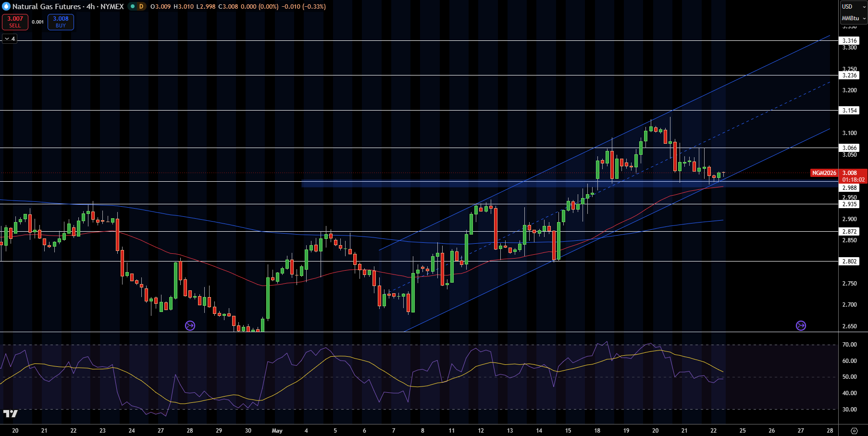Click date 18 on the time axis
This screenshot has height=436, width=868.
tap(597, 431)
